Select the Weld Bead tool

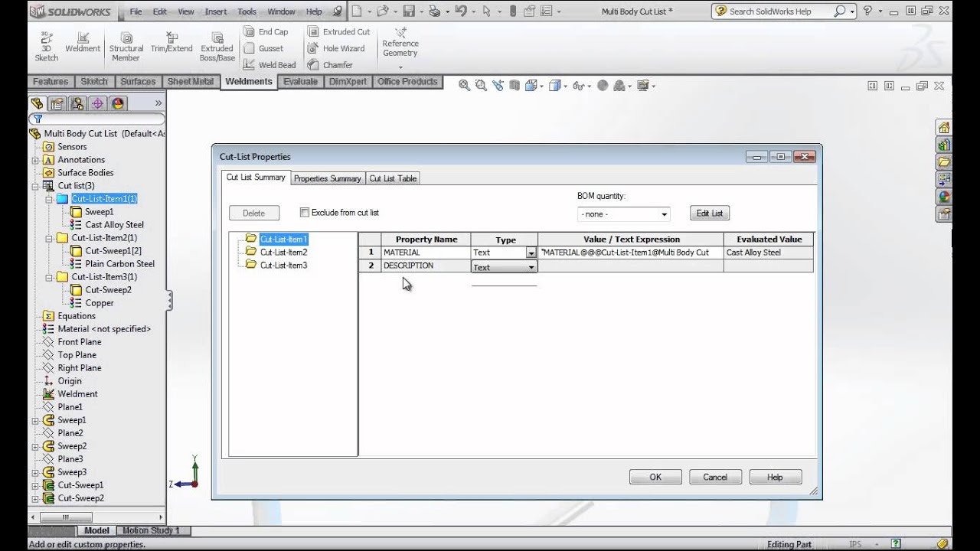[269, 65]
